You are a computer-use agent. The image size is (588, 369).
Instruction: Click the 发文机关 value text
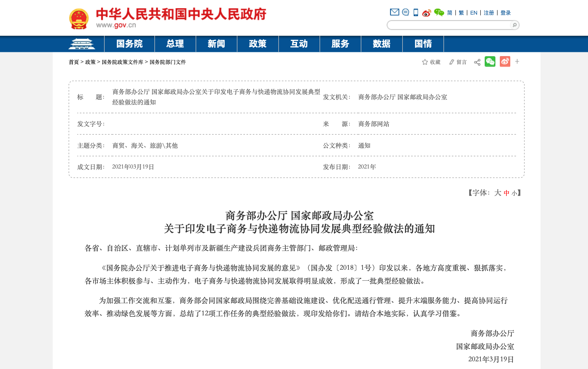point(403,97)
